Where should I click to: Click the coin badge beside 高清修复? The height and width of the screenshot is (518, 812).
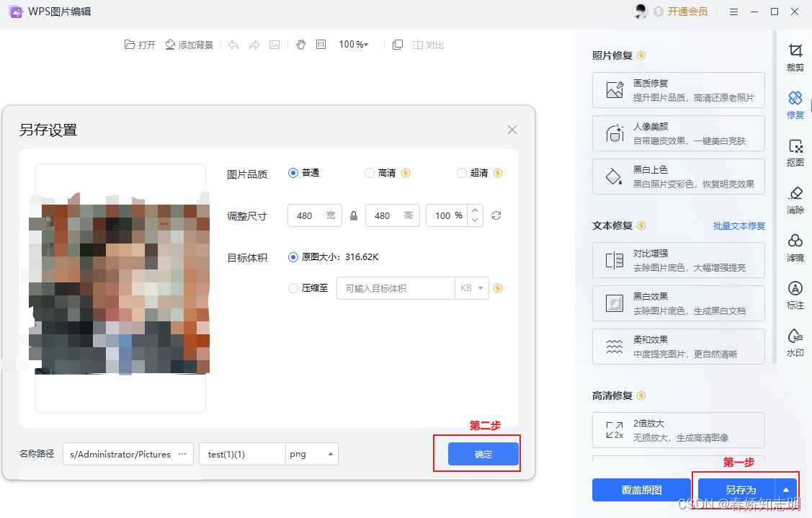(x=641, y=396)
